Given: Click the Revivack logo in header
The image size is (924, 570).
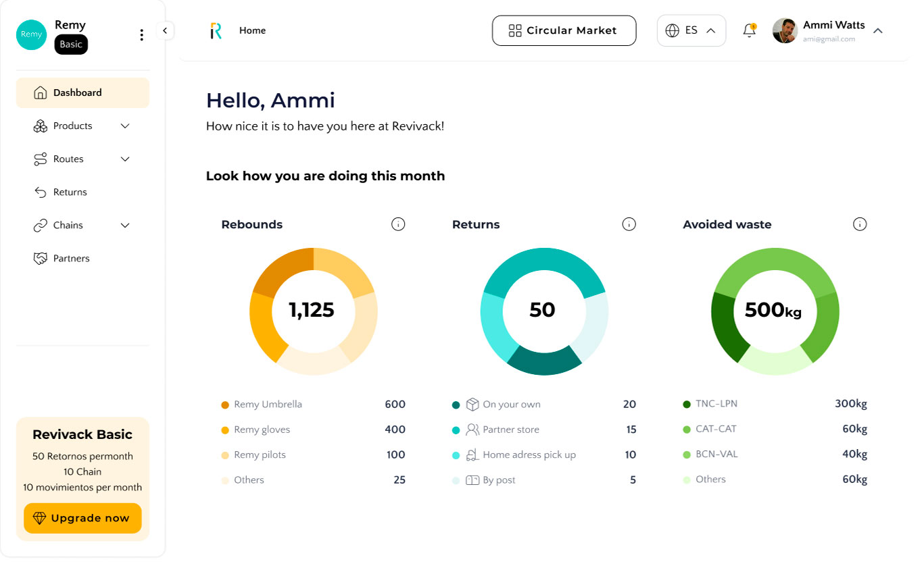Looking at the screenshot, I should tap(216, 30).
